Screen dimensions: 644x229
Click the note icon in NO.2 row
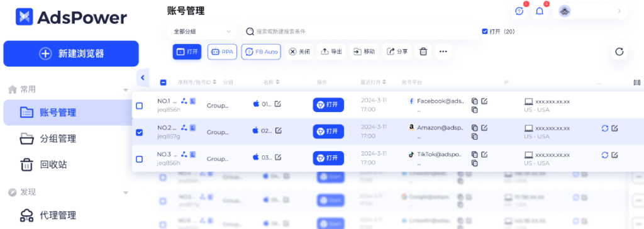(193, 128)
